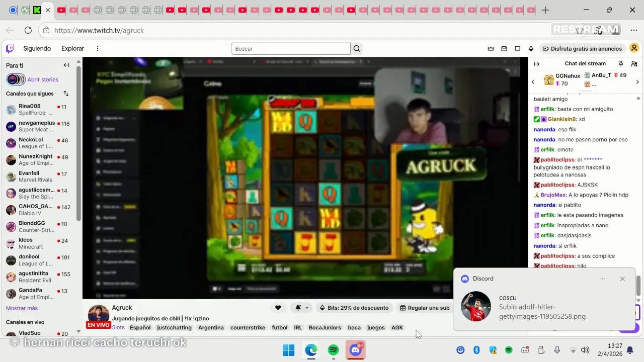This screenshot has height=362, width=644.
Task: Open the chat community users icon
Action: click(634, 64)
